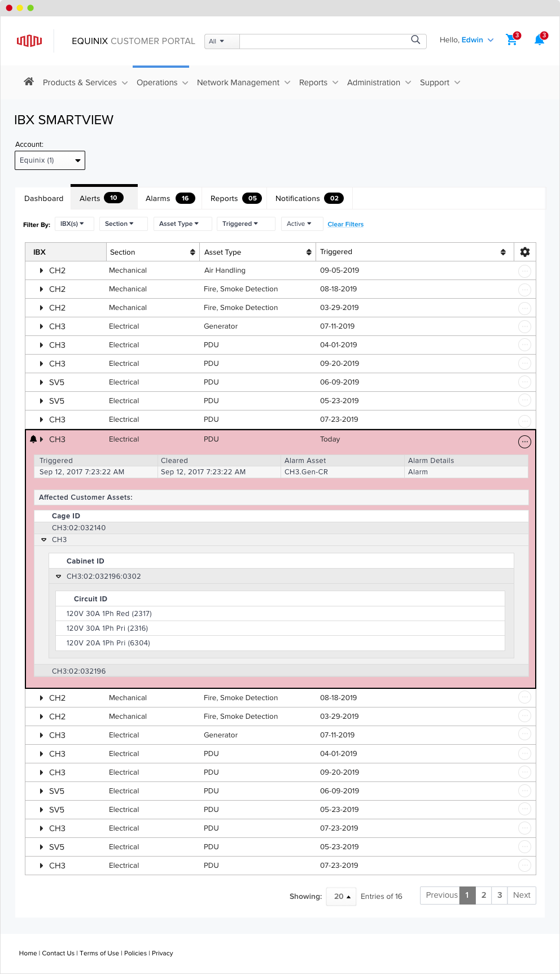Expand the first CH3 Generator row

click(x=41, y=326)
